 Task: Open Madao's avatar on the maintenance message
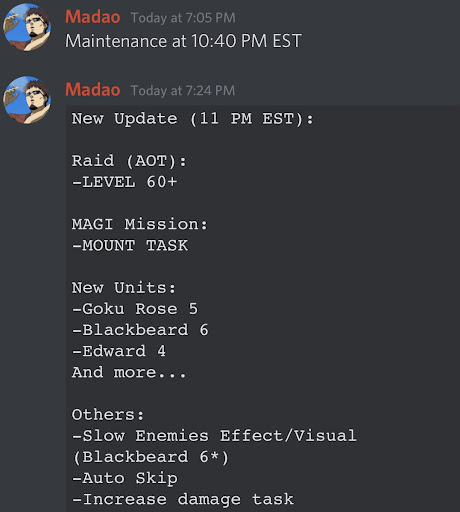tap(27, 28)
